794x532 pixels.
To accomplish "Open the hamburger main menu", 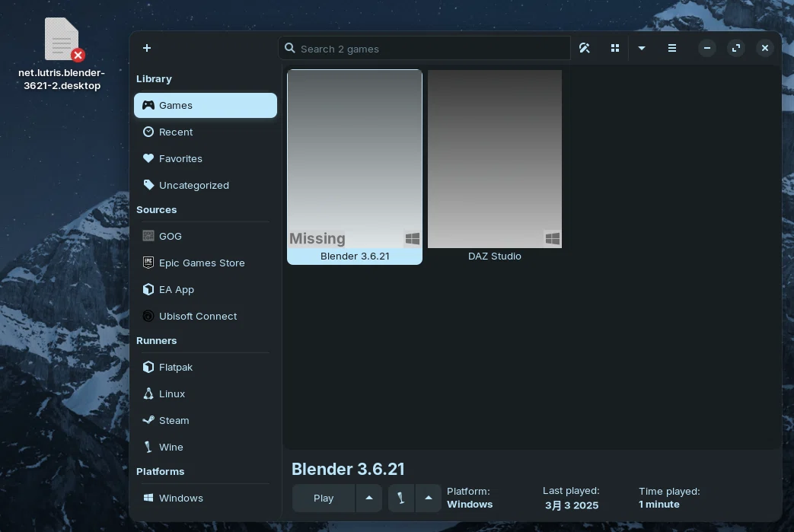I will pyautogui.click(x=672, y=48).
